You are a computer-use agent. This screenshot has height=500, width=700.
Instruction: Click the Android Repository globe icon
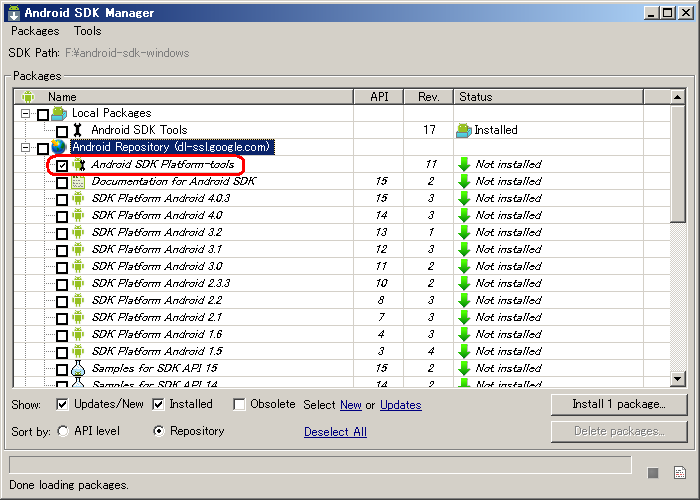(58, 147)
